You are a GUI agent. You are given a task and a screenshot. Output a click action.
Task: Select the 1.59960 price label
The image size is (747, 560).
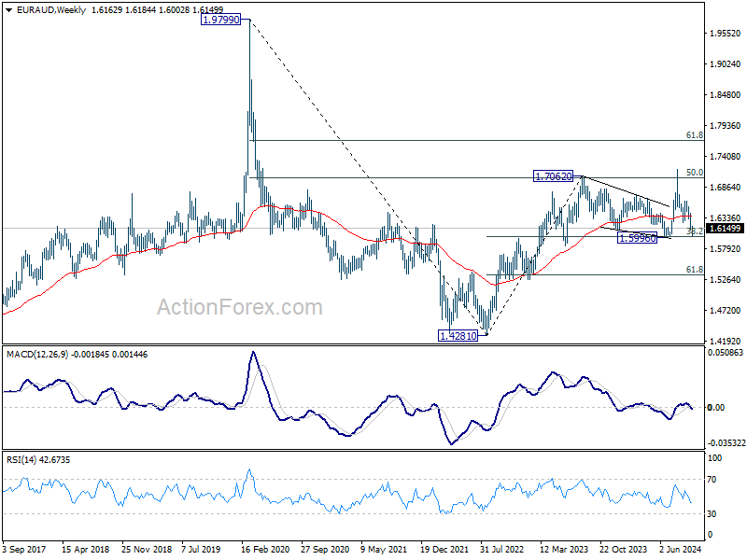click(637, 238)
